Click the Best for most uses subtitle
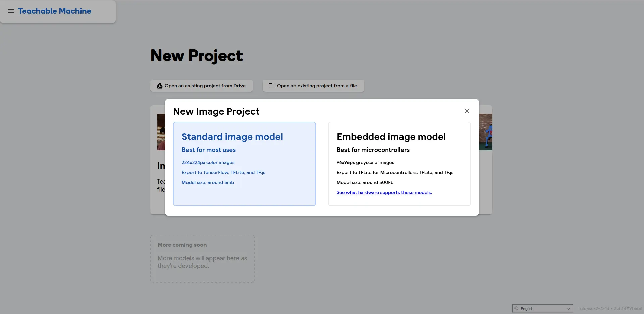Image resolution: width=644 pixels, height=314 pixels. pos(209,150)
